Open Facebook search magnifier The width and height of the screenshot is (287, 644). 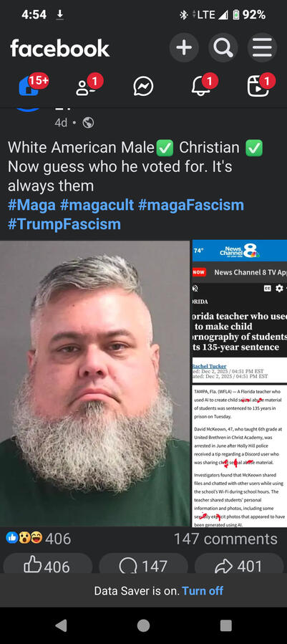223,48
